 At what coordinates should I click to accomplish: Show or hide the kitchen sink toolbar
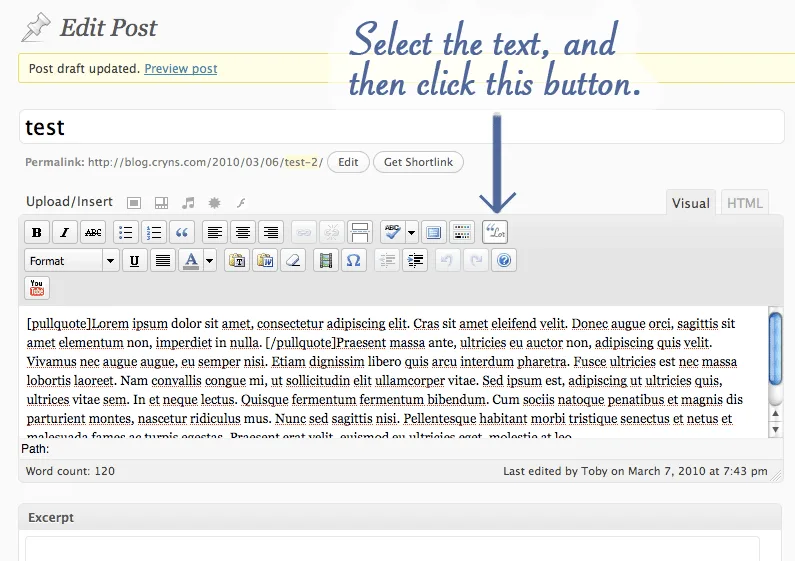(x=462, y=232)
